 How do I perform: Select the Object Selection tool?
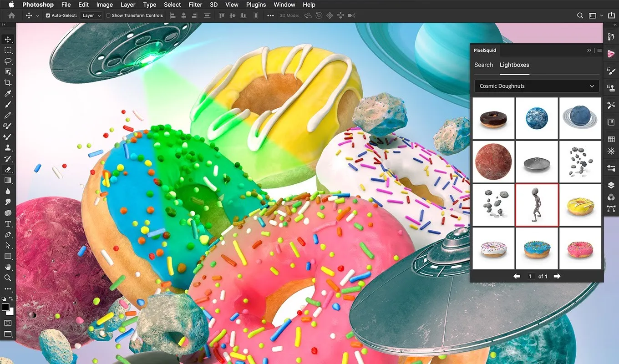[x=8, y=72]
